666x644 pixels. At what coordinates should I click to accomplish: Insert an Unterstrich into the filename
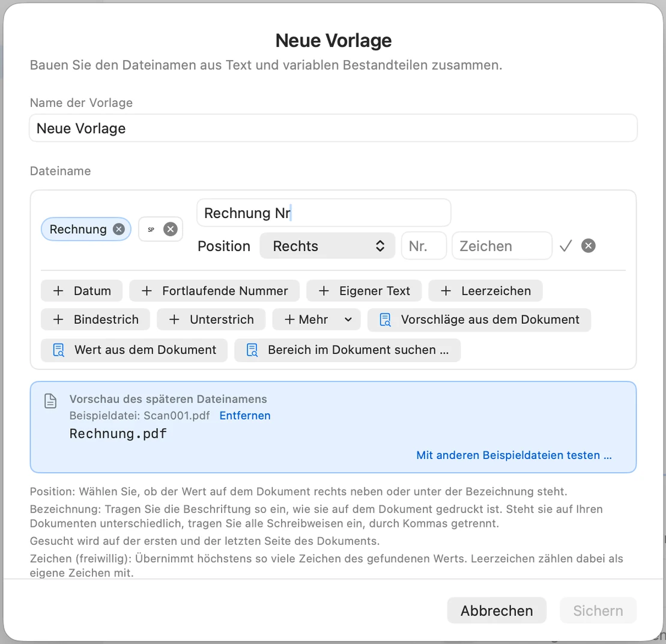click(211, 320)
